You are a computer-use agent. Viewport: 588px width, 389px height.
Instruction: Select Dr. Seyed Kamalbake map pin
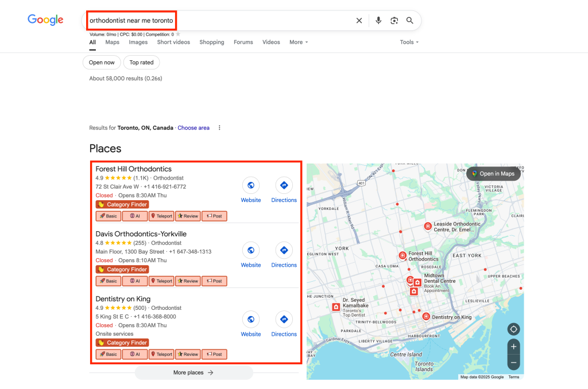point(336,307)
